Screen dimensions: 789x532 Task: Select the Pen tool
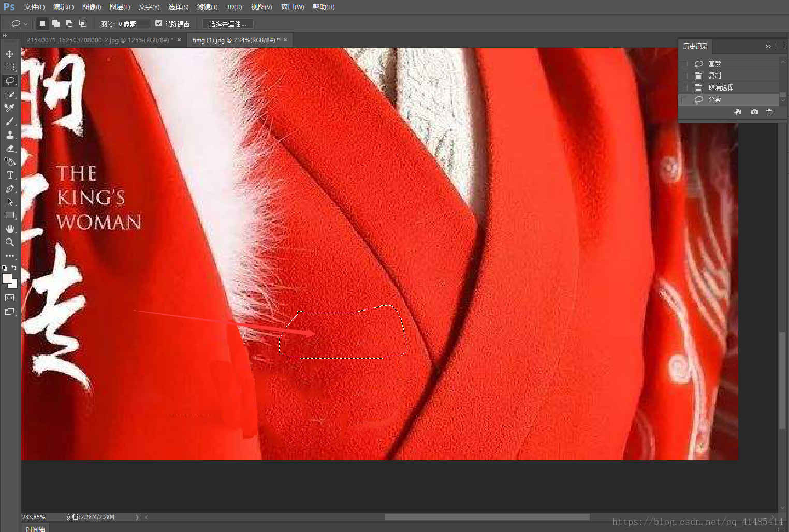[x=10, y=188]
